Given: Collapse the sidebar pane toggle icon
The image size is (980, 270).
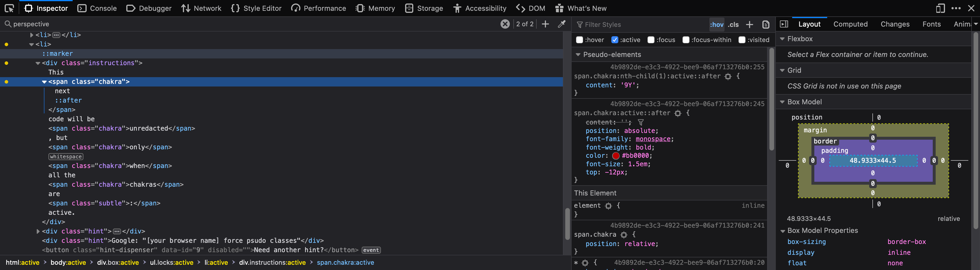Looking at the screenshot, I should click(x=784, y=24).
